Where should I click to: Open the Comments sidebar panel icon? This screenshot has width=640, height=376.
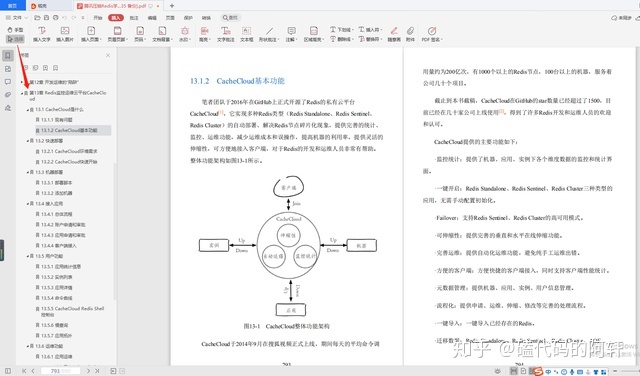[x=8, y=82]
